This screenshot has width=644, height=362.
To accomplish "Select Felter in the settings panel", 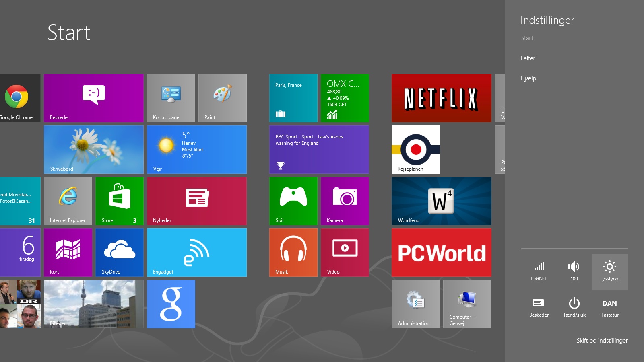I will [x=528, y=58].
